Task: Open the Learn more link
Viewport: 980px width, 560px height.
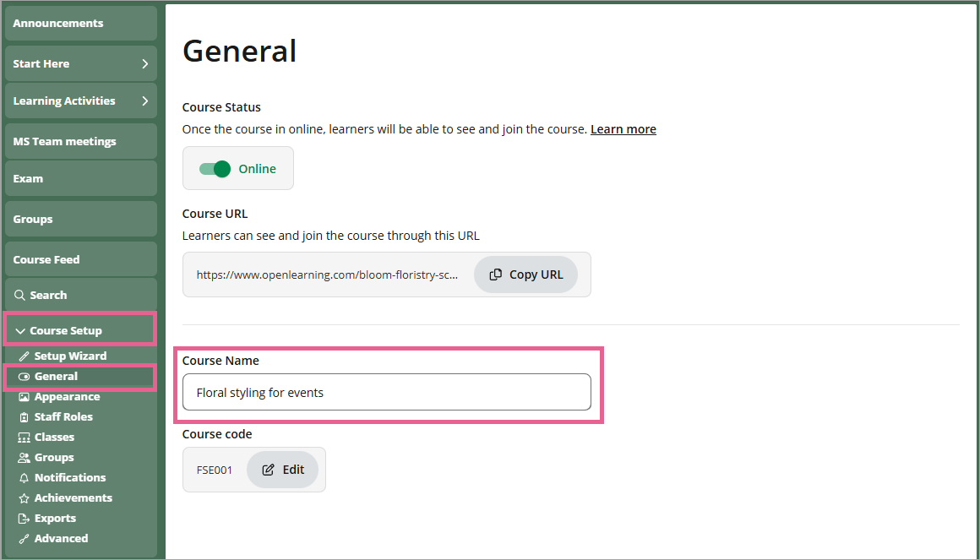Action: click(x=623, y=129)
